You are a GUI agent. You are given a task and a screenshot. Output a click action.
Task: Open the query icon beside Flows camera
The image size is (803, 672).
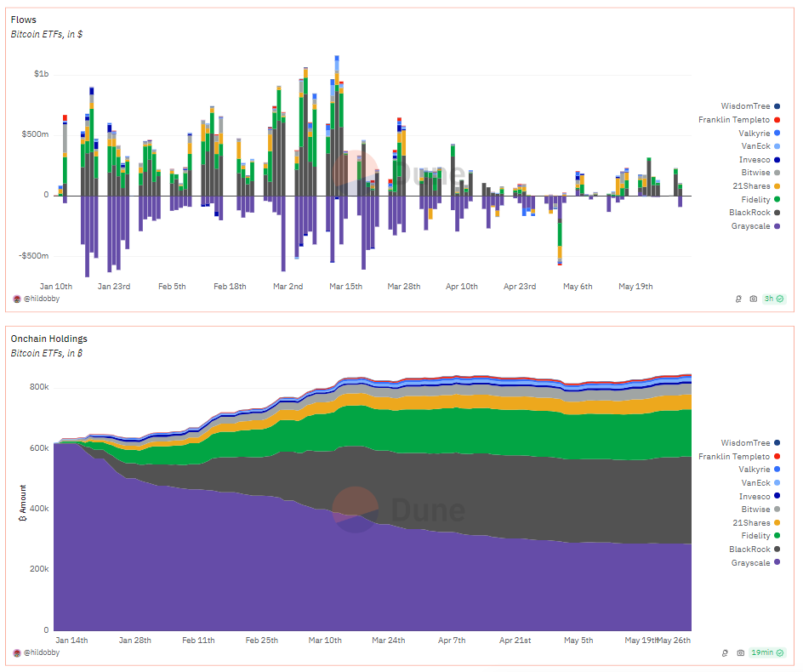(x=738, y=299)
